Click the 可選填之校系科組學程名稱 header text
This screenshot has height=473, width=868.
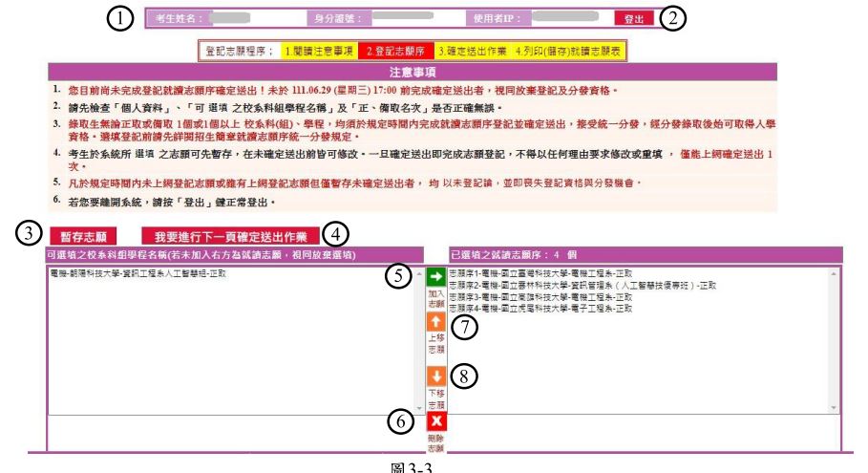pyautogui.click(x=201, y=255)
